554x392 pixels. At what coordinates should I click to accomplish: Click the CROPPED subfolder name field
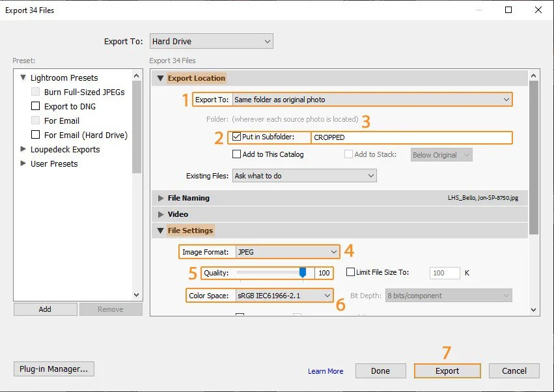[x=411, y=137]
